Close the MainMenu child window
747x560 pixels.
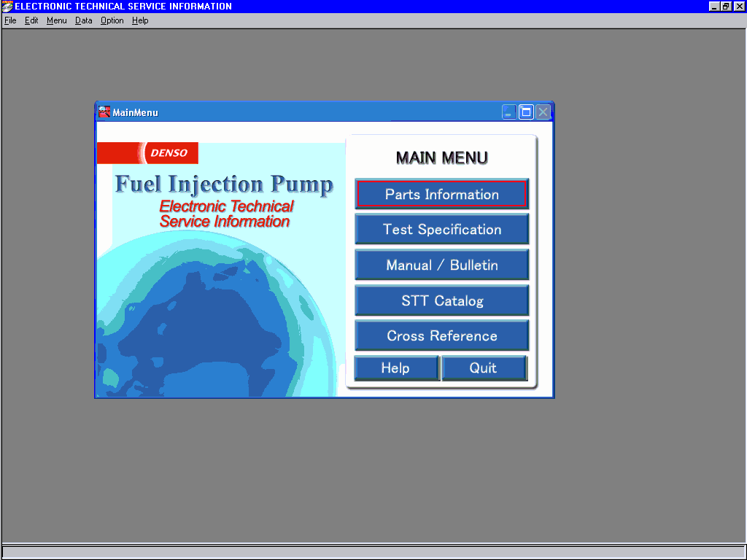tap(543, 112)
